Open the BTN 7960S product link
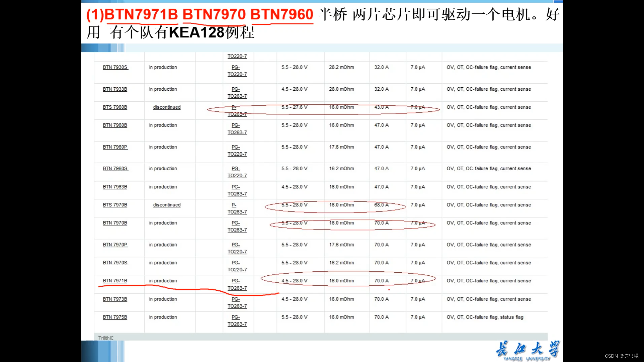This screenshot has width=644, height=362. [x=115, y=168]
